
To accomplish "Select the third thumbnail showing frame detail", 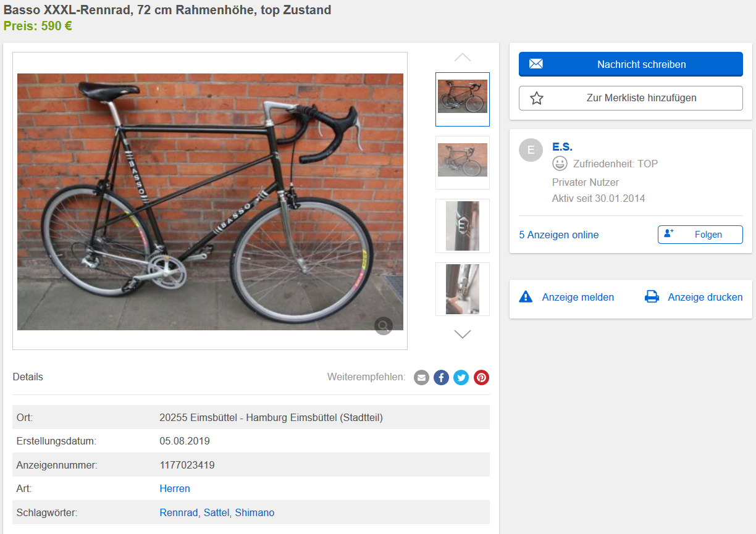I will (x=462, y=225).
